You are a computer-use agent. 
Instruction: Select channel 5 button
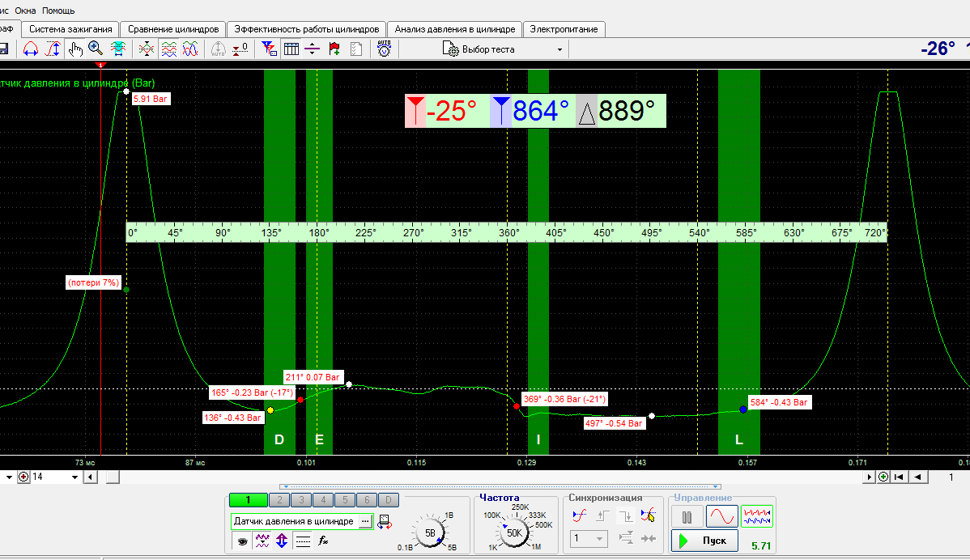coord(345,500)
